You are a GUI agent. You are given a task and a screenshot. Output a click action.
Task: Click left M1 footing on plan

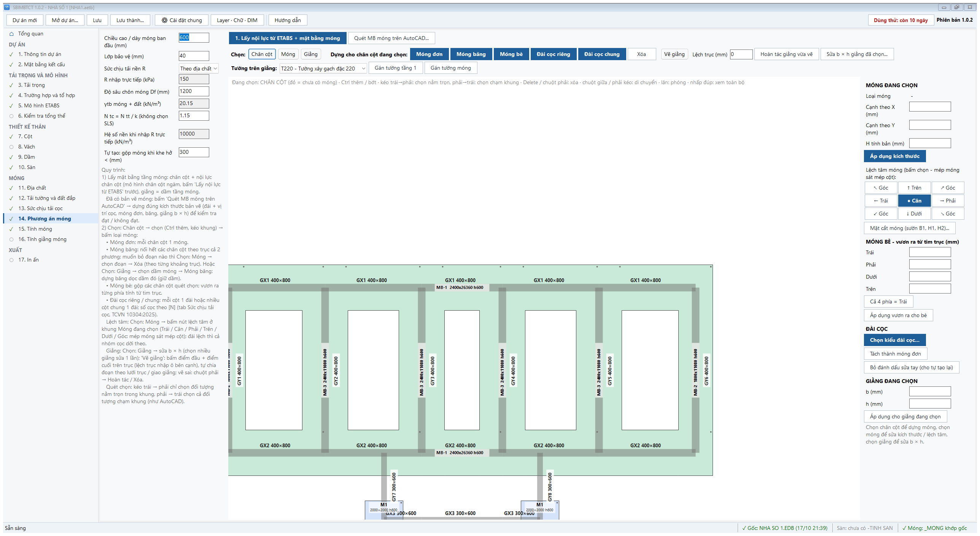[x=384, y=509]
